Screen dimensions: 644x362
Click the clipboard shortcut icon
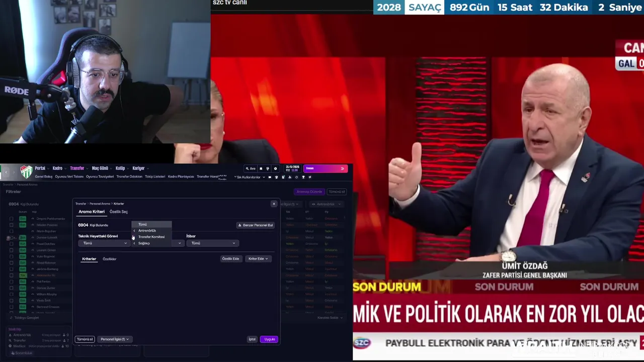click(x=283, y=177)
